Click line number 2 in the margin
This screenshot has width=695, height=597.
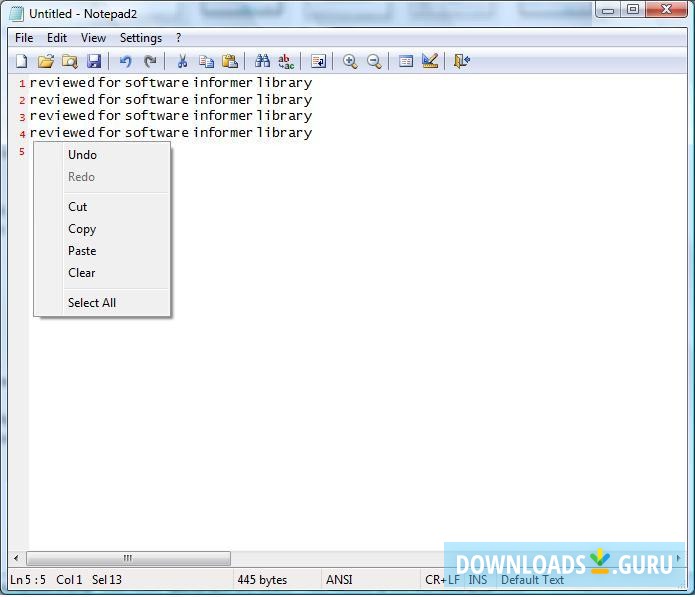[22, 100]
